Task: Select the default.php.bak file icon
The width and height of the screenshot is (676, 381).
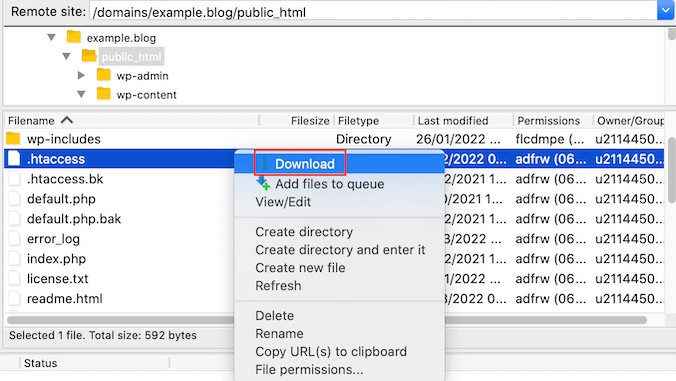Action: (14, 218)
